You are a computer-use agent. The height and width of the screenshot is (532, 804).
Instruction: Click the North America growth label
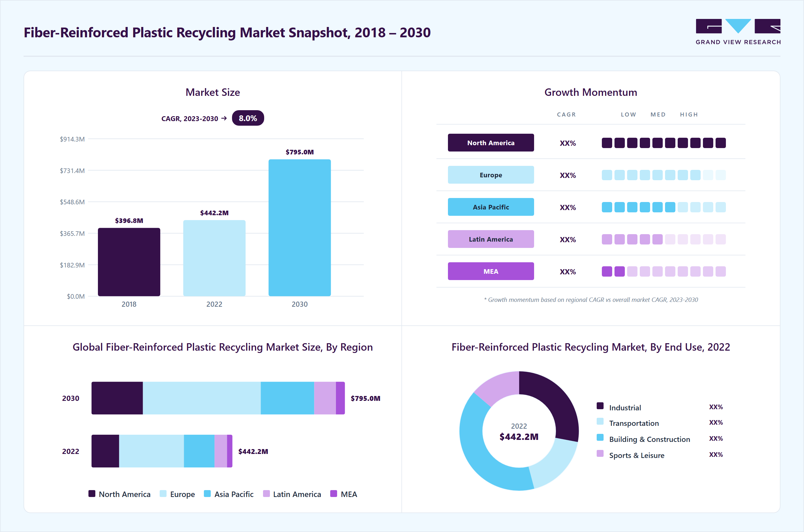click(x=491, y=143)
